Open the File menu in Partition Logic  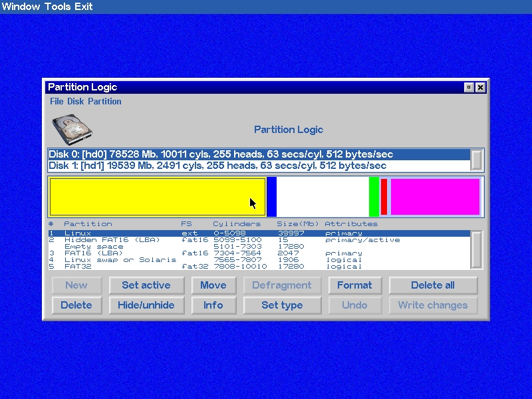[57, 101]
